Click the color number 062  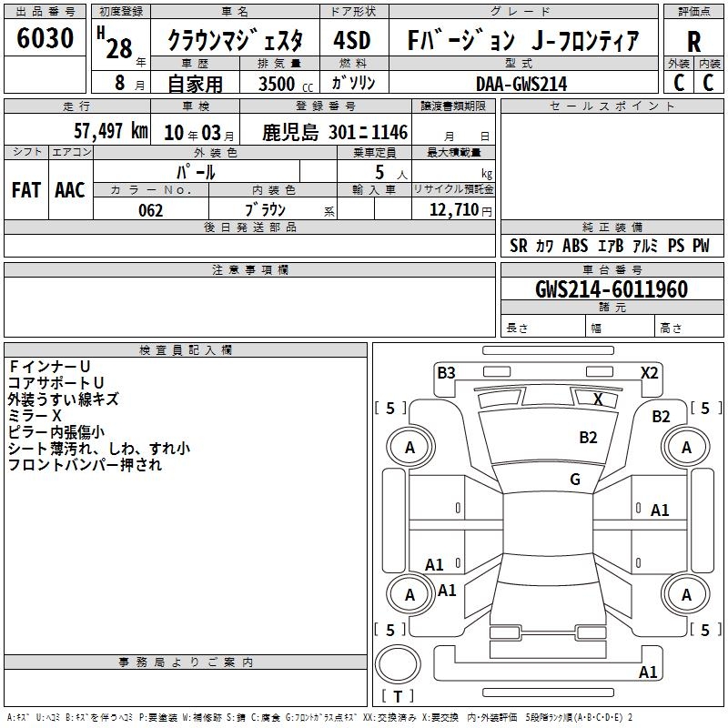click(x=151, y=210)
